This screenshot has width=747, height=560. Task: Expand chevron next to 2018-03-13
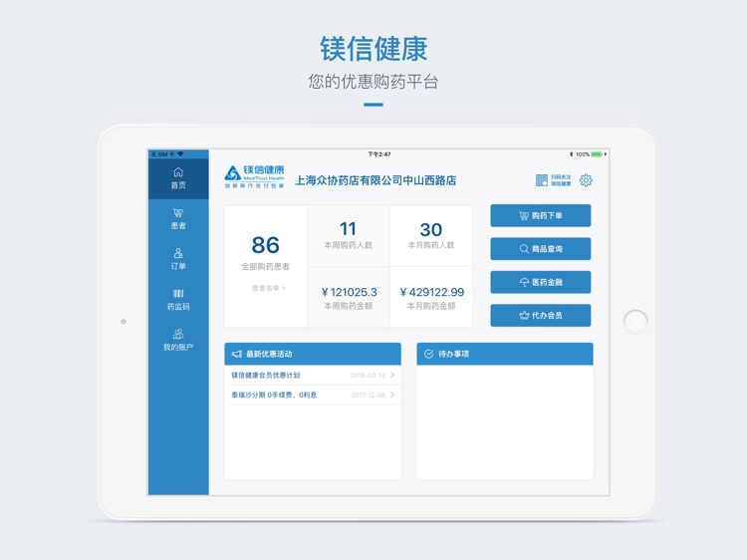tap(392, 375)
